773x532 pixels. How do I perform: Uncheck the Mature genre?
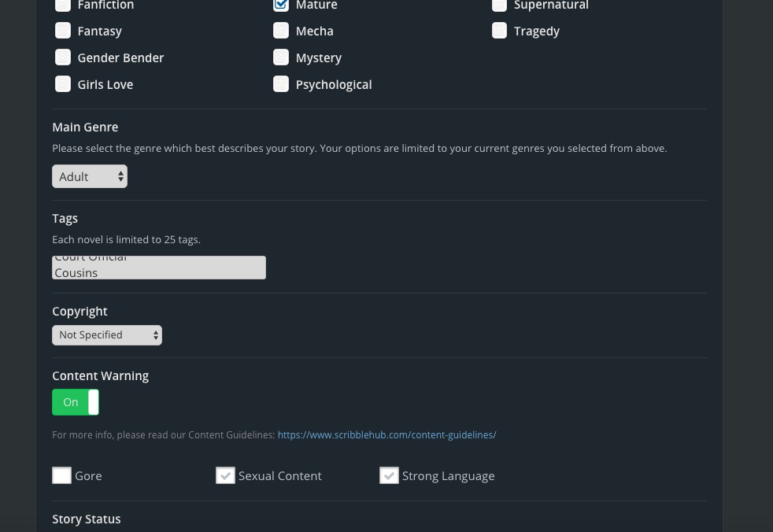pos(281,6)
